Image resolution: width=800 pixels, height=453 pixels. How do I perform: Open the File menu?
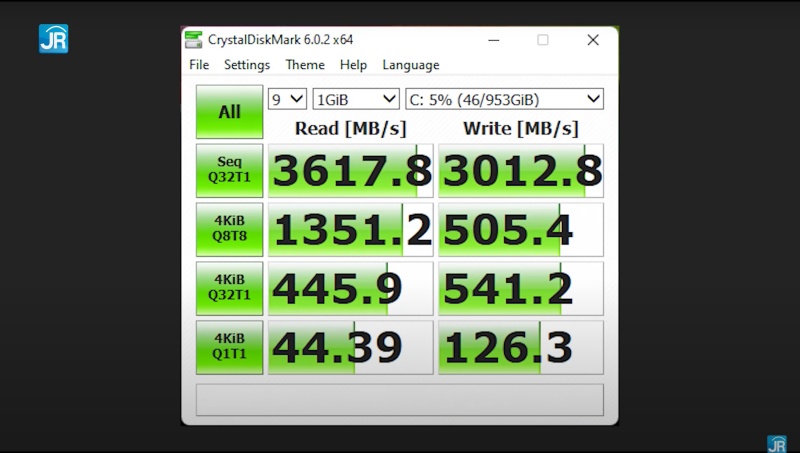click(199, 65)
